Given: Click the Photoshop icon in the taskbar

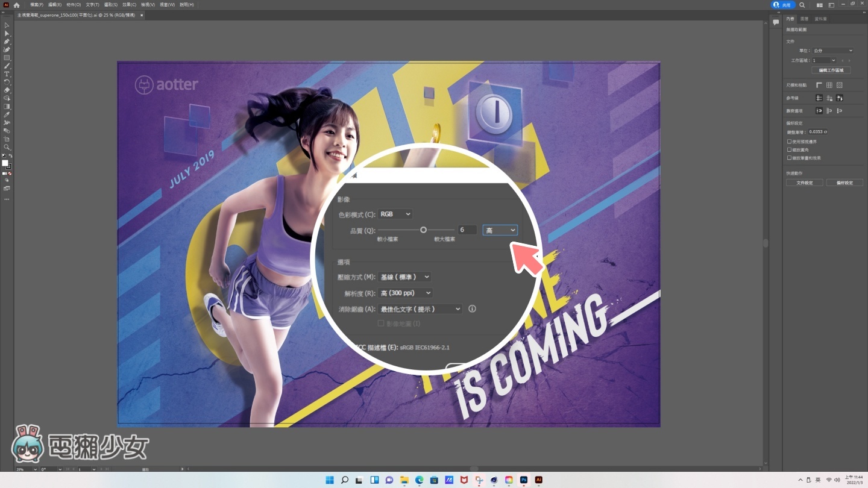Looking at the screenshot, I should point(524,480).
